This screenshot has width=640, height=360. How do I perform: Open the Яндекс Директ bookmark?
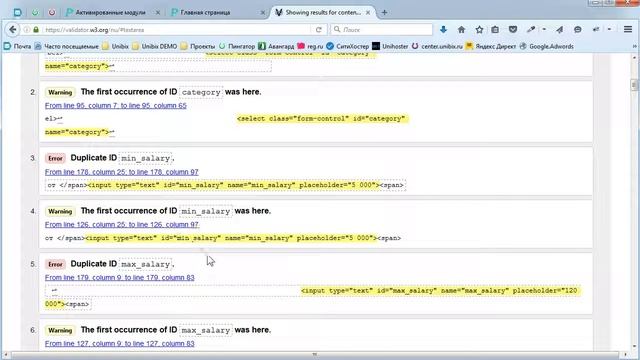coord(491,47)
